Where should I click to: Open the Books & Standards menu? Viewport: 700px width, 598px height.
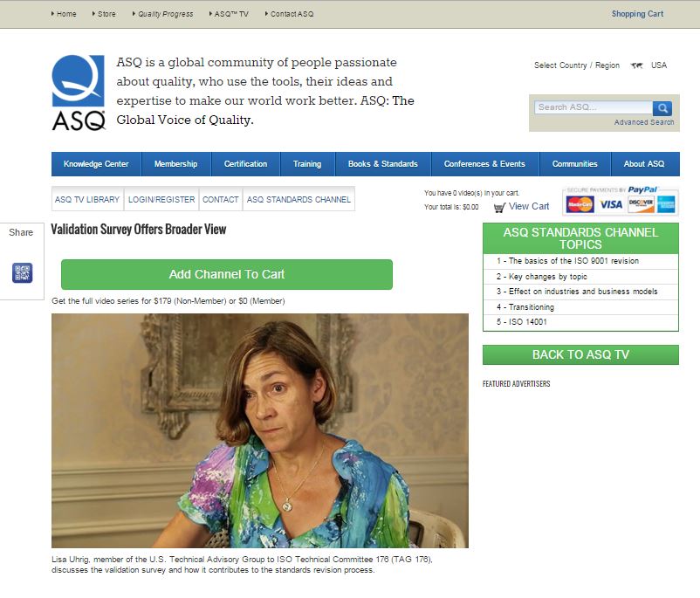click(x=383, y=164)
